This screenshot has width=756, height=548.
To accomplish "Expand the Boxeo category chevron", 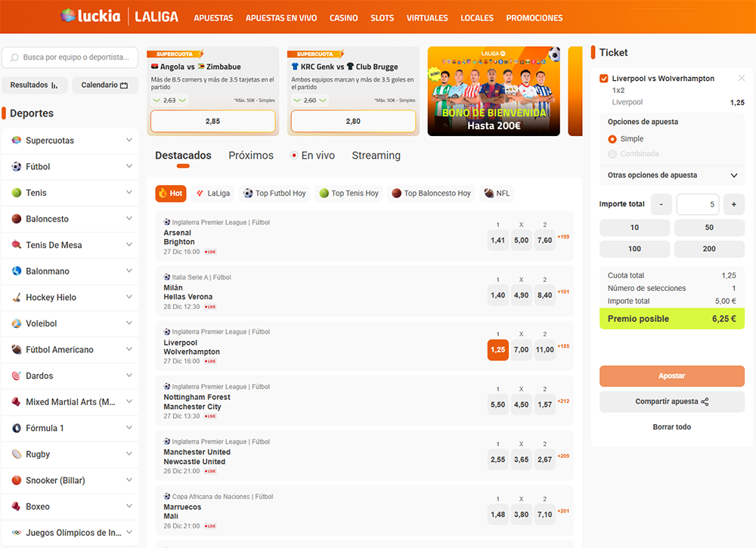I will (x=129, y=506).
